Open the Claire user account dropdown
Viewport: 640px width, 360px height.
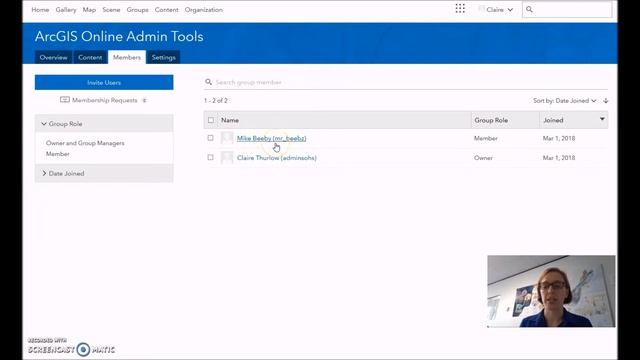coord(496,9)
